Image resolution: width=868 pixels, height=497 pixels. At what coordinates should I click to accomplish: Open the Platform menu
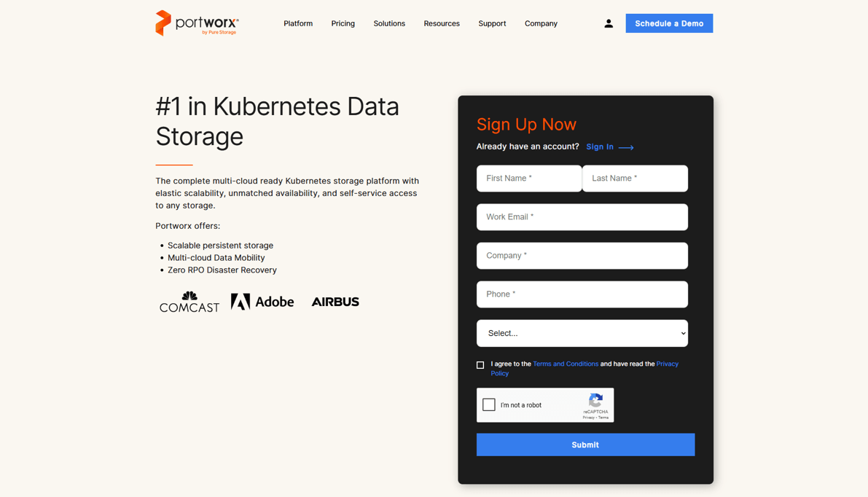(x=298, y=24)
